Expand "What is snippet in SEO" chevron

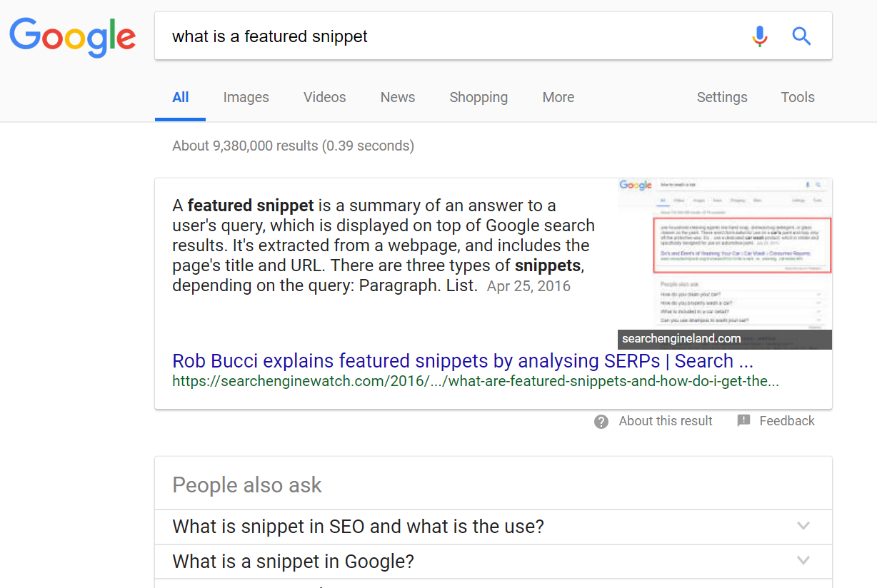point(803,526)
